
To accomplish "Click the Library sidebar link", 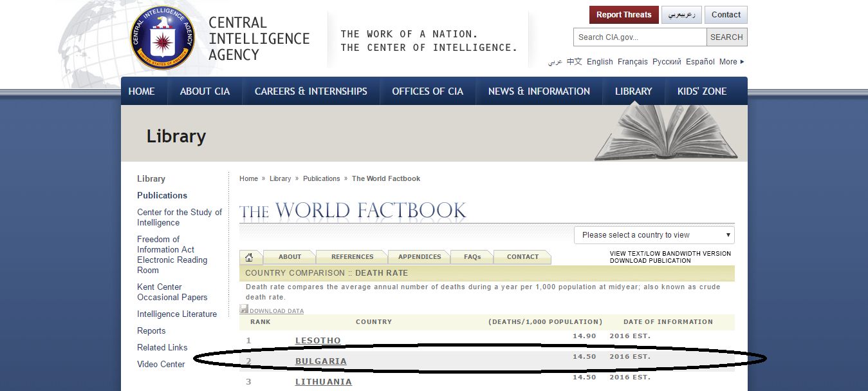I will tap(151, 179).
